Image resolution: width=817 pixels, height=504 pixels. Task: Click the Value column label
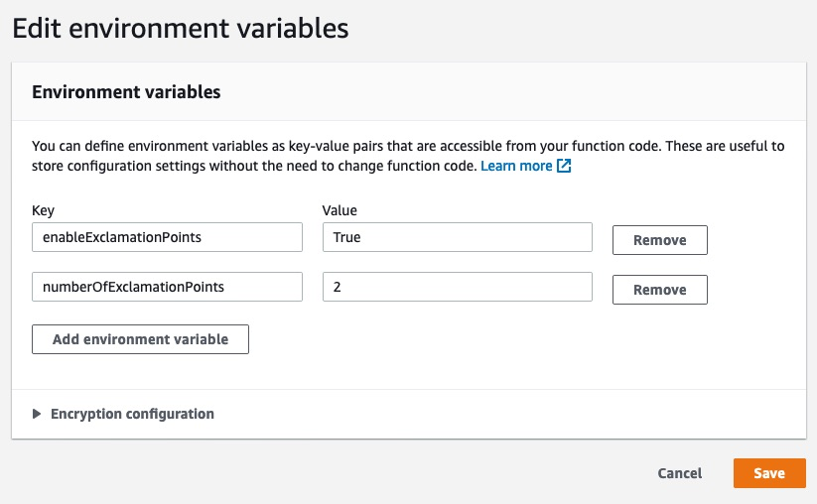(340, 211)
